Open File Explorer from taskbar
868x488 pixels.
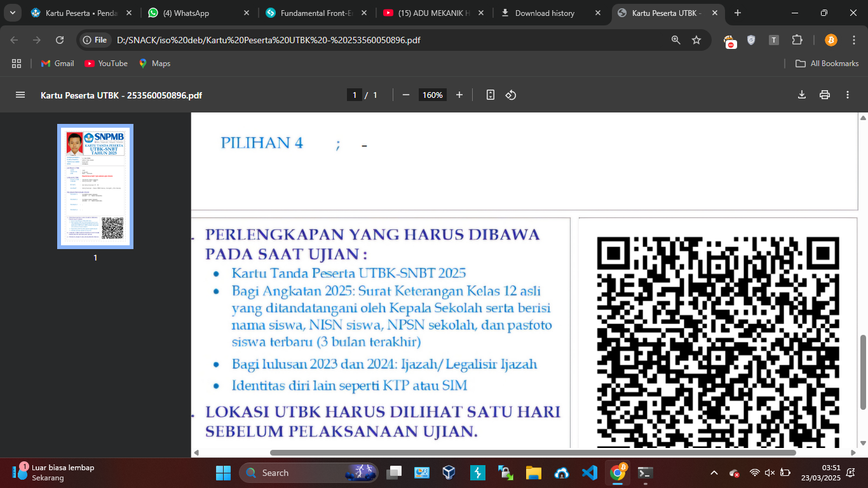(x=533, y=473)
